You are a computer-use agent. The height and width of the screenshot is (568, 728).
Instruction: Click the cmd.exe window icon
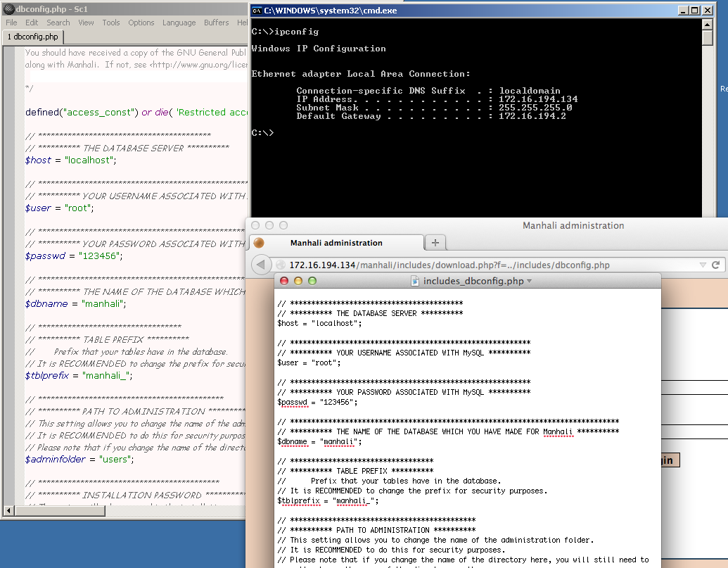tap(257, 11)
